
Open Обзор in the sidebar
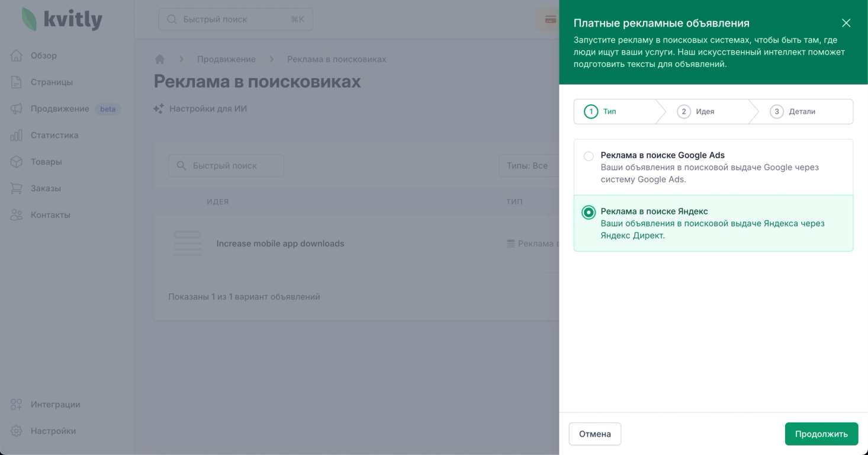pyautogui.click(x=44, y=56)
